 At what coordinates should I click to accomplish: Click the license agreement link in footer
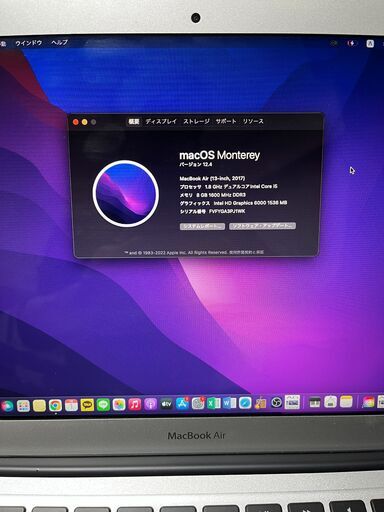click(246, 252)
